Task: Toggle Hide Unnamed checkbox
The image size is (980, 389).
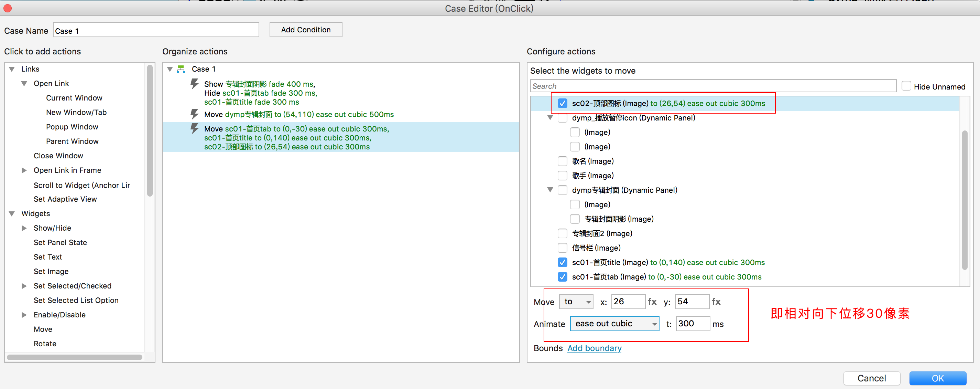Action: (906, 86)
